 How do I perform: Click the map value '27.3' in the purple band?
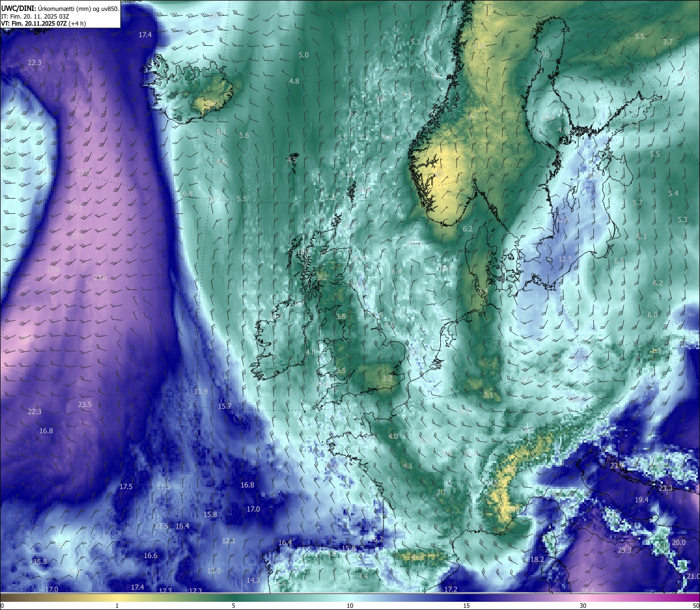coord(75,208)
